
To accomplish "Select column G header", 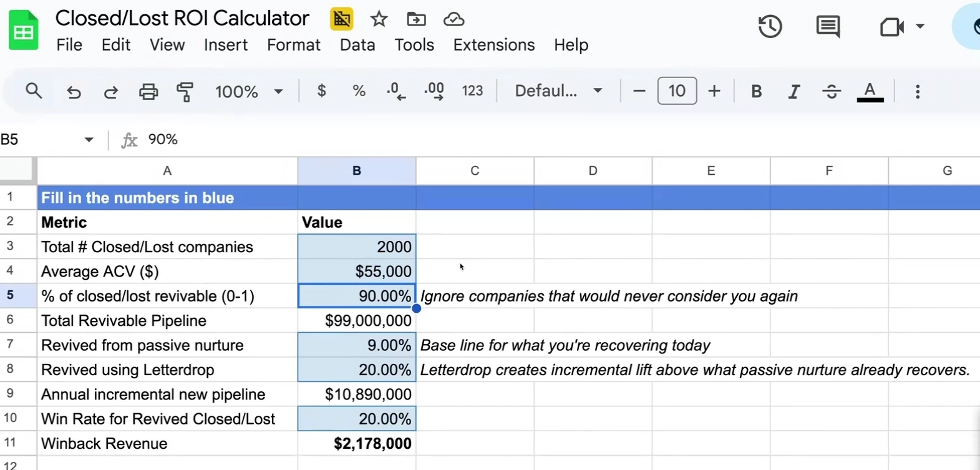I will (934, 170).
